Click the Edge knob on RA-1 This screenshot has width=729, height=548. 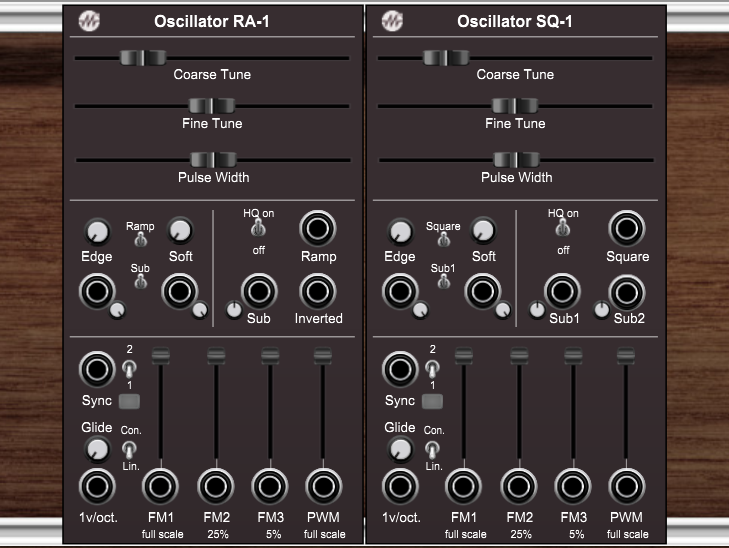(97, 231)
